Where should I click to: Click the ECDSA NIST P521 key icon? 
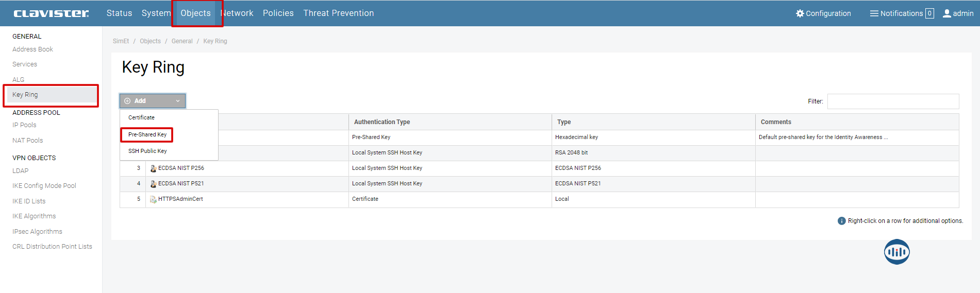coord(153,184)
